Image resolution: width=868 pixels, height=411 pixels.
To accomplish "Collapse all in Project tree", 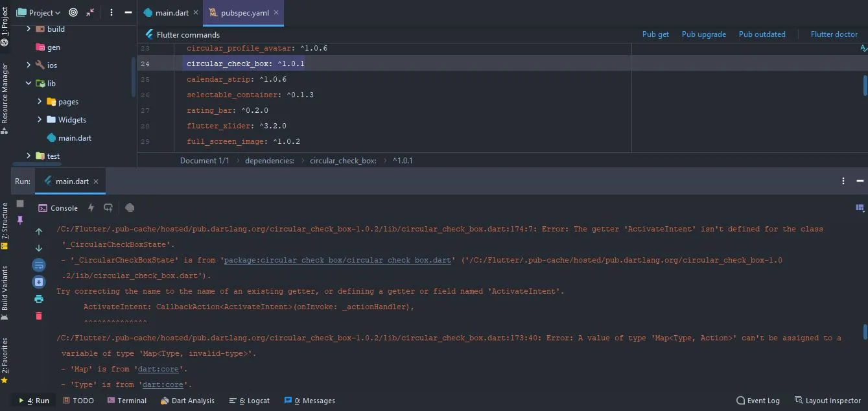I will (90, 12).
